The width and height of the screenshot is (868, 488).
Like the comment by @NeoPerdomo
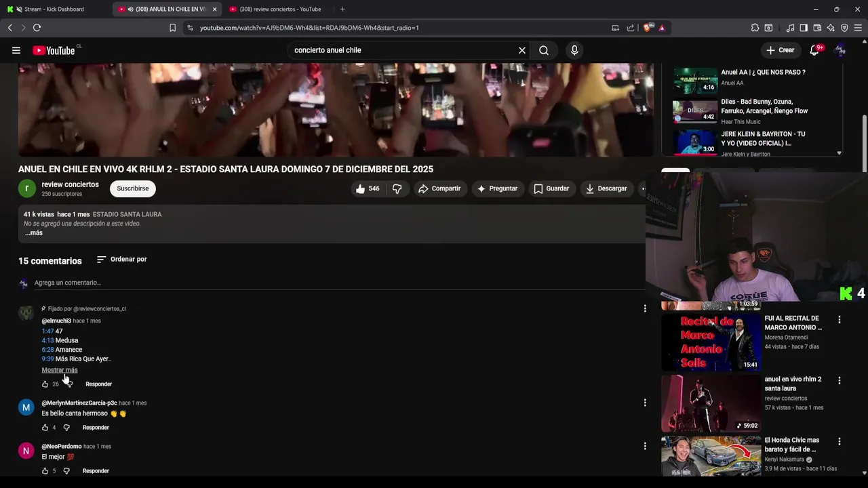point(45,471)
